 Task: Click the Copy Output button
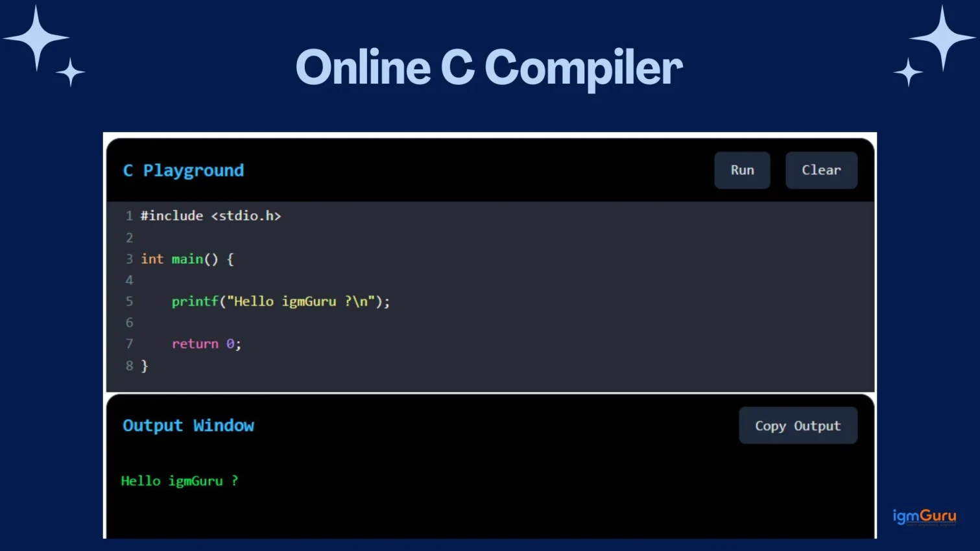[798, 426]
